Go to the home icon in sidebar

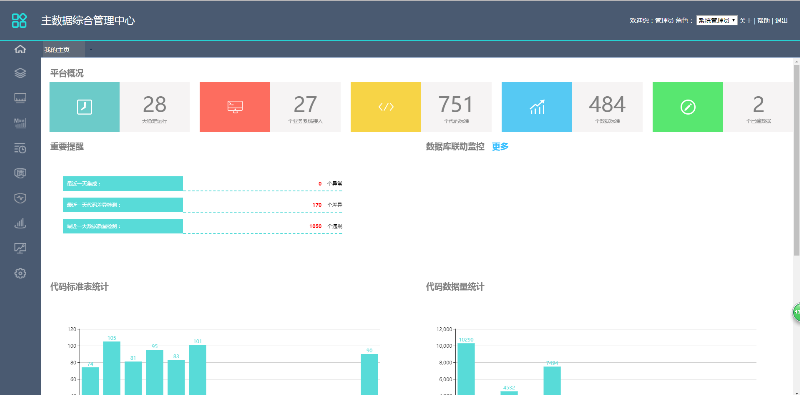click(x=20, y=50)
